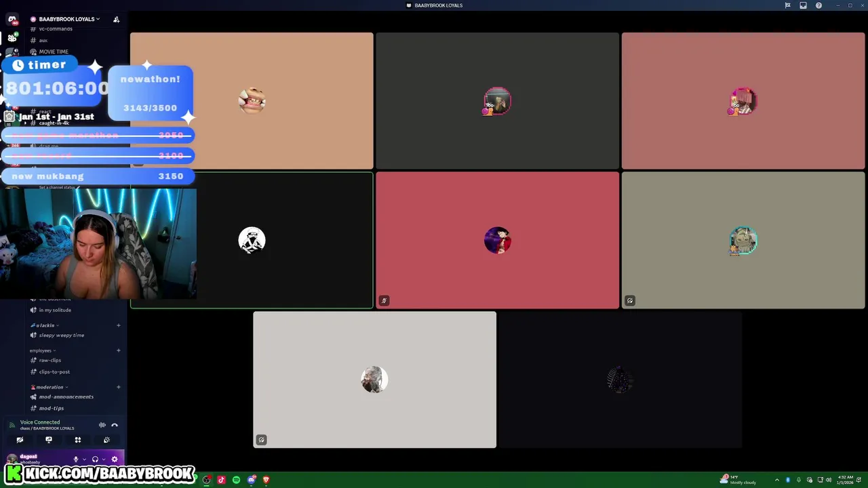Screen dimensions: 868x488
Task: Open the soundboard button
Action: point(106,440)
